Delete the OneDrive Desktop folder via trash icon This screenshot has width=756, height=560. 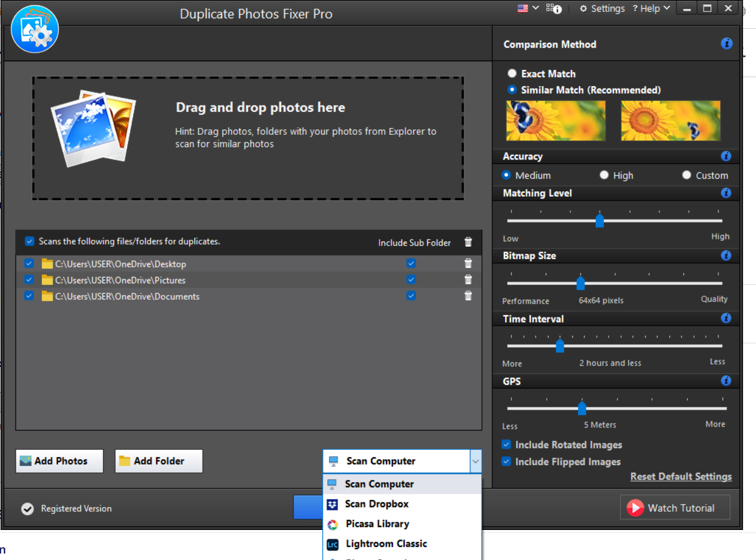point(468,263)
